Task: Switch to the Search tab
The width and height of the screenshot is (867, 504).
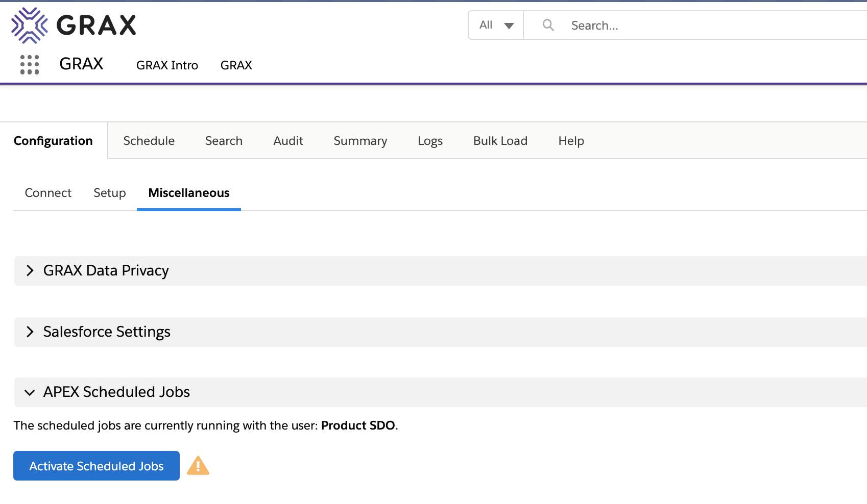Action: point(224,141)
